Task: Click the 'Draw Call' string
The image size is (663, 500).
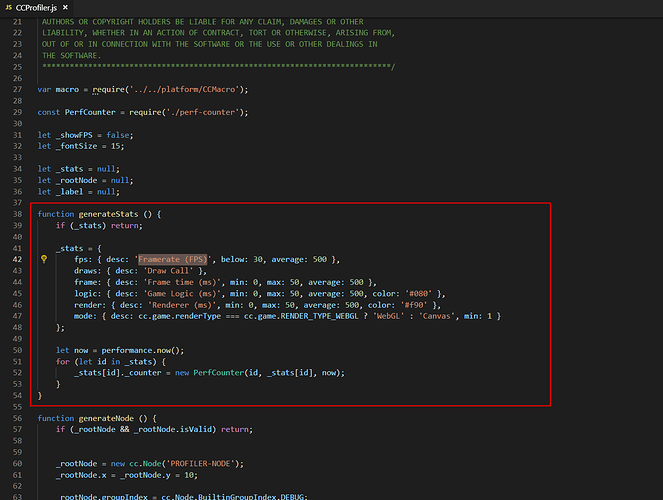Action: [172, 270]
